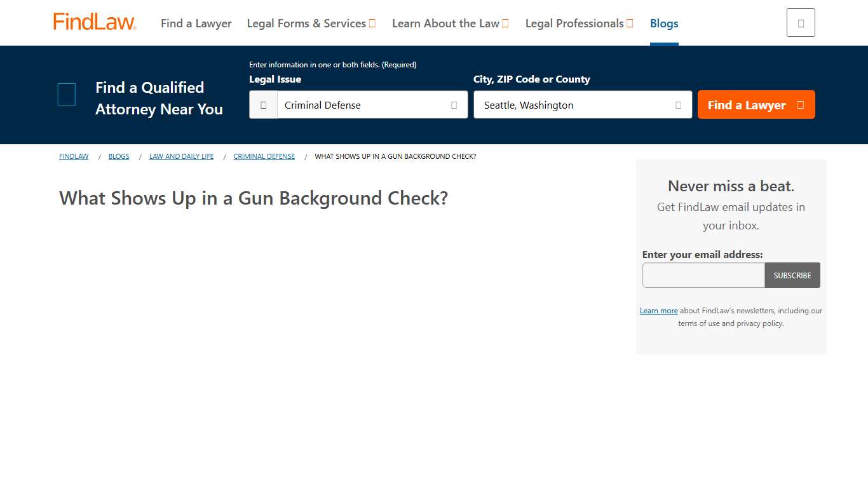Expand the Learn About the Law menu

451,23
